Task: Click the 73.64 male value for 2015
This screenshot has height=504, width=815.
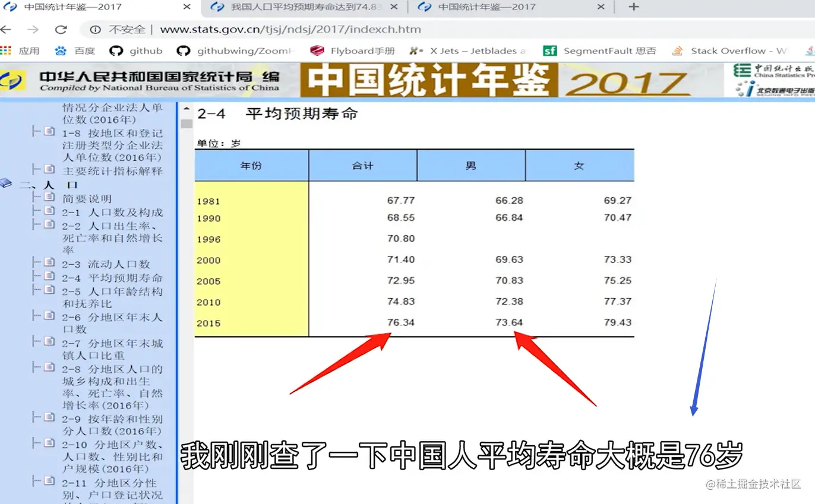Action: point(509,323)
